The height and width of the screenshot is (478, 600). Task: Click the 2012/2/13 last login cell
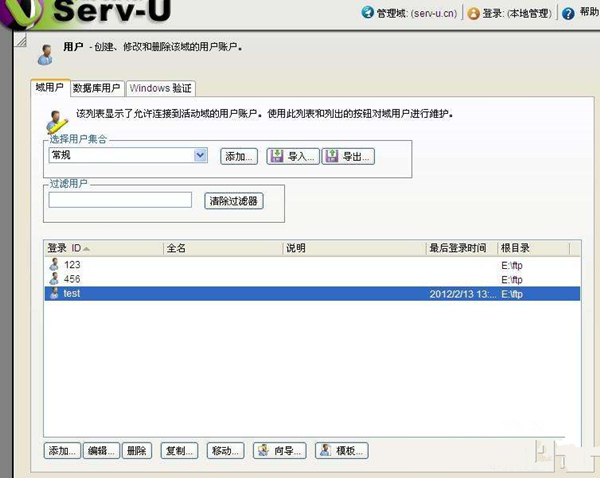(462, 294)
